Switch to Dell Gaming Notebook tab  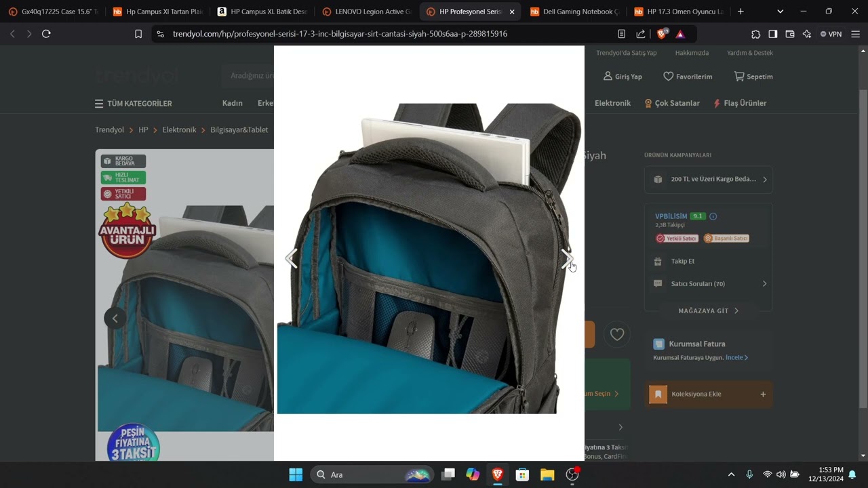[x=574, y=12]
